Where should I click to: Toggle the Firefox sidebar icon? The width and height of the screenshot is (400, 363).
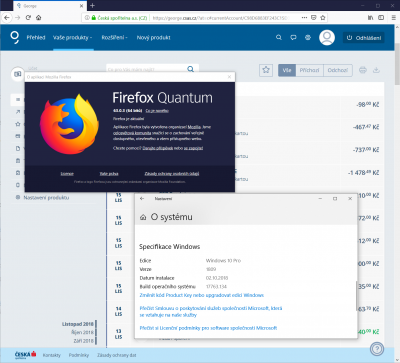pos(381,17)
